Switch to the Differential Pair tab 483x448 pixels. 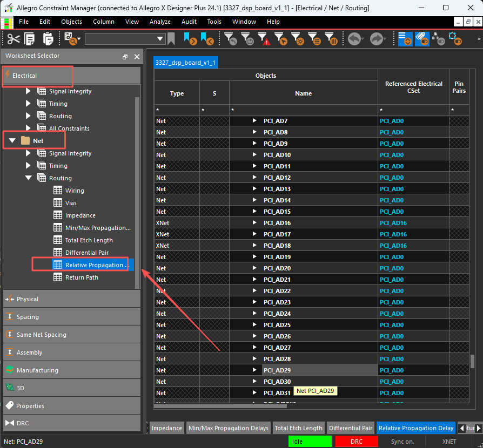(x=351, y=428)
